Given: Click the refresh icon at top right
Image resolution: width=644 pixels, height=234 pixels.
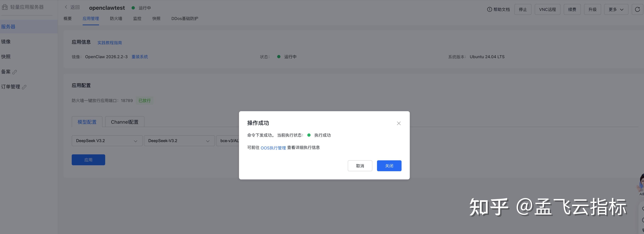Looking at the screenshot, I should 637,10.
